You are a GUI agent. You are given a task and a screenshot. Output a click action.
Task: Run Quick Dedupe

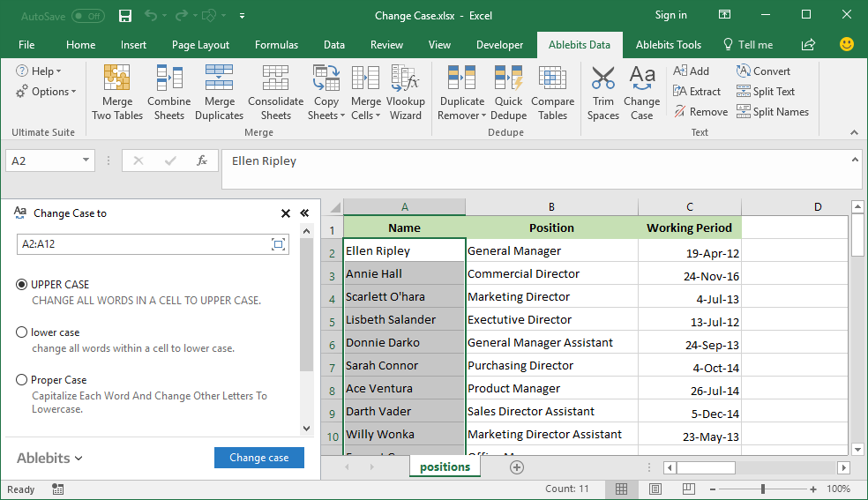[508, 92]
